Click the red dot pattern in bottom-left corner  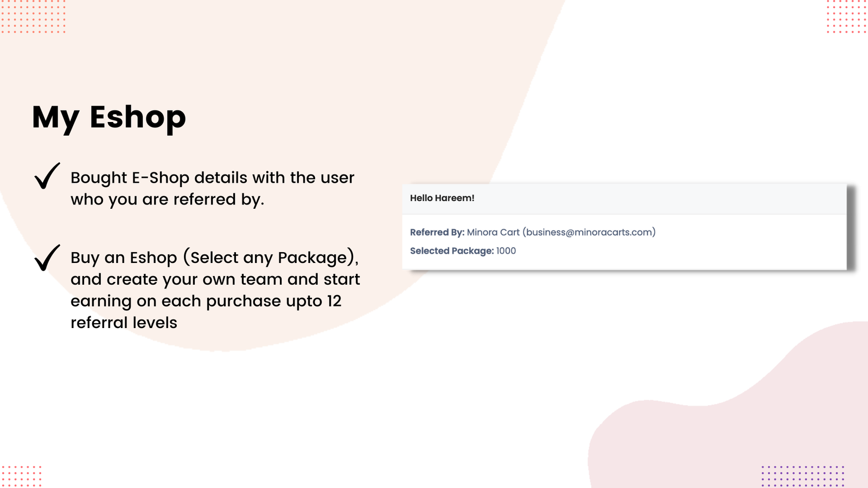tap(22, 476)
